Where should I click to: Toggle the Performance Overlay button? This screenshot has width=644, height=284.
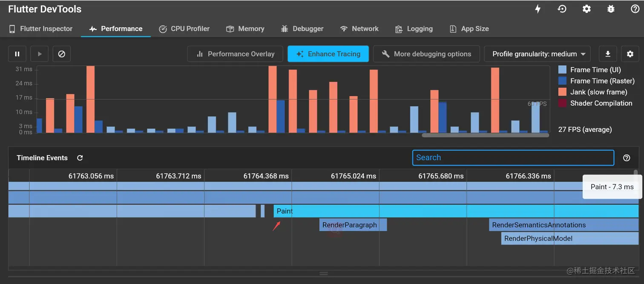click(235, 54)
